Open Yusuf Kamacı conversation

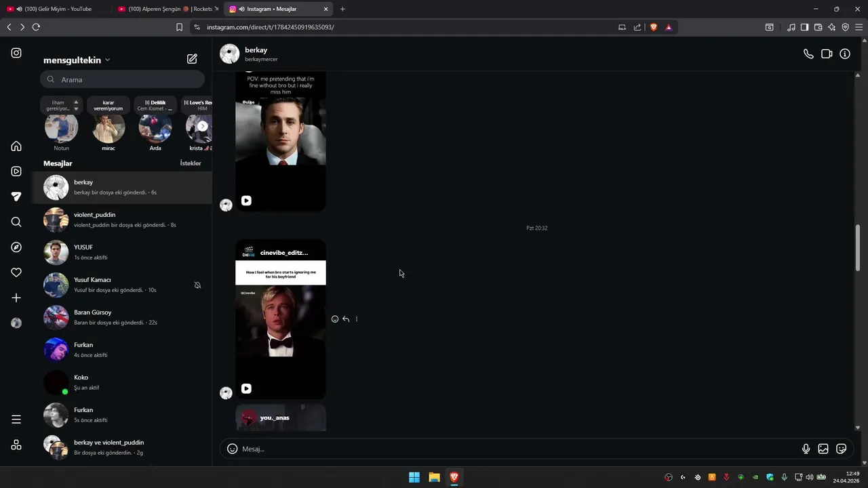(x=122, y=285)
